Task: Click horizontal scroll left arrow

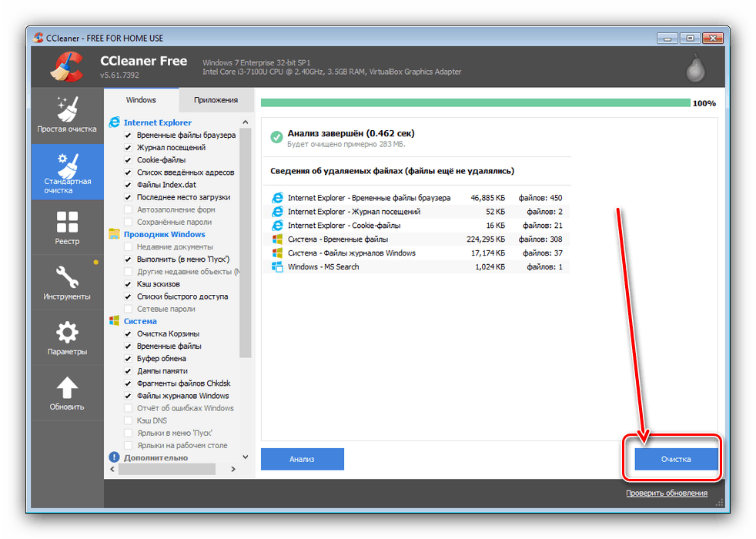Action: click(112, 469)
